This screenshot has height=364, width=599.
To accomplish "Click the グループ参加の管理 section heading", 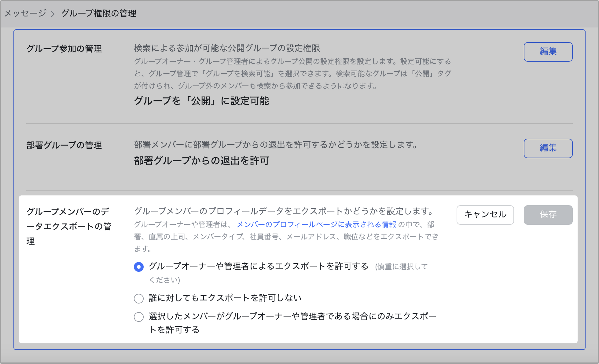I will point(64,49).
